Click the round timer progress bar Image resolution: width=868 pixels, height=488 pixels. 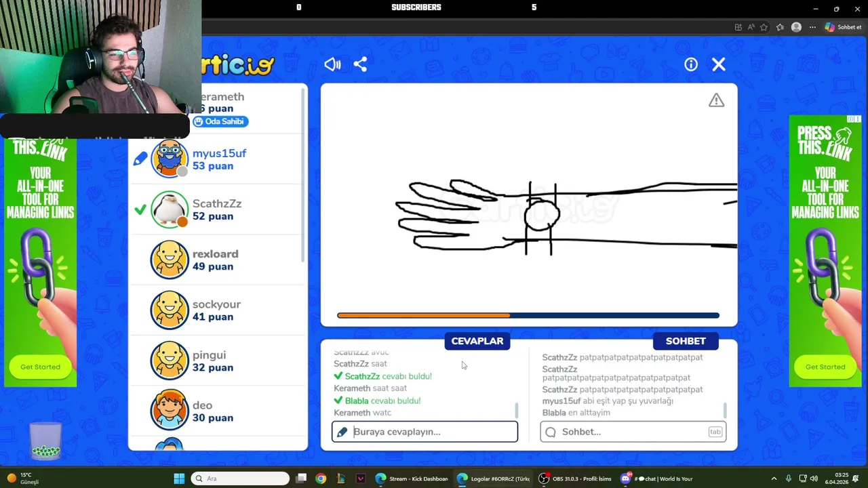pos(528,315)
